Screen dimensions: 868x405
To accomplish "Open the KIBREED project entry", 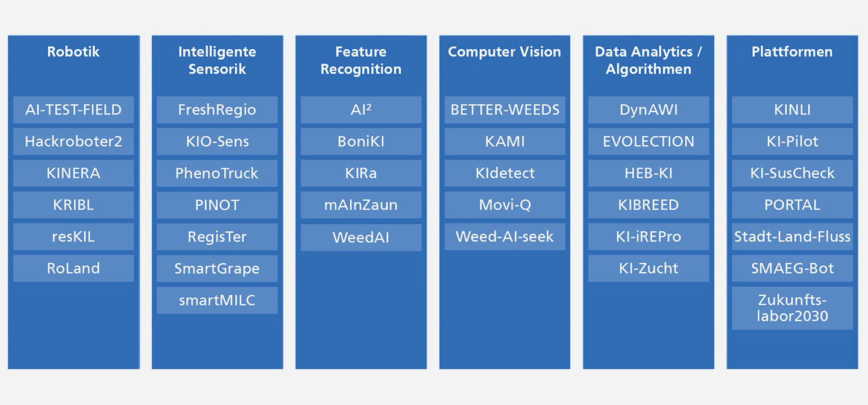I will point(649,205).
